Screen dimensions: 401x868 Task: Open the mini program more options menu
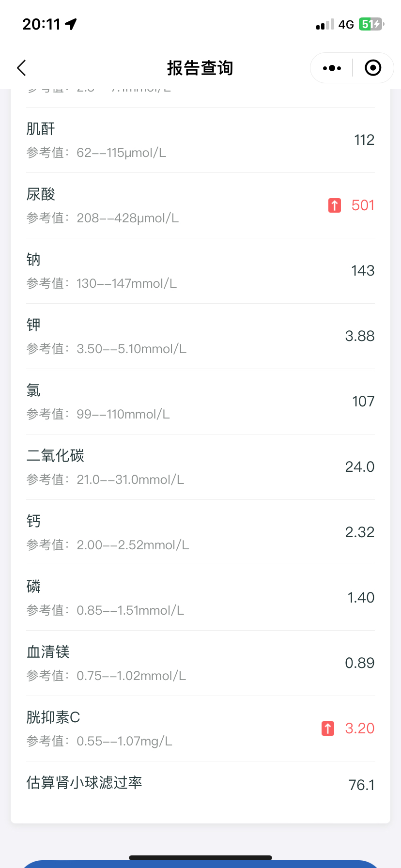pyautogui.click(x=332, y=68)
